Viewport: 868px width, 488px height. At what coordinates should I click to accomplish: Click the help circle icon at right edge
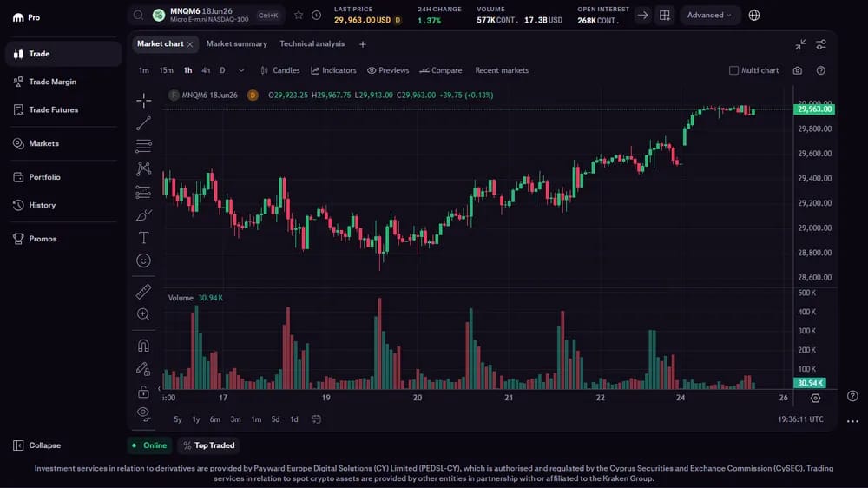pyautogui.click(x=852, y=395)
